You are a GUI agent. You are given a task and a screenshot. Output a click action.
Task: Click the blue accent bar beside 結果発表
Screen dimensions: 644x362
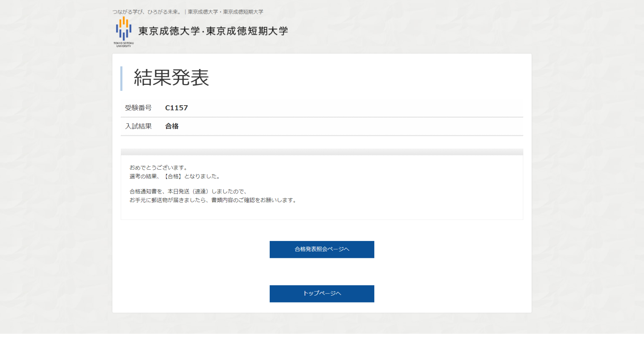[121, 78]
